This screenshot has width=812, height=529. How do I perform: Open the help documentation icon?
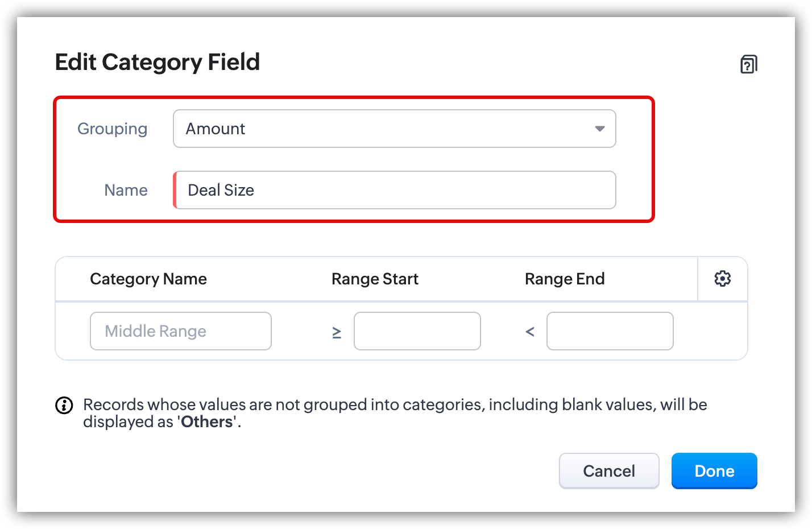[748, 64]
